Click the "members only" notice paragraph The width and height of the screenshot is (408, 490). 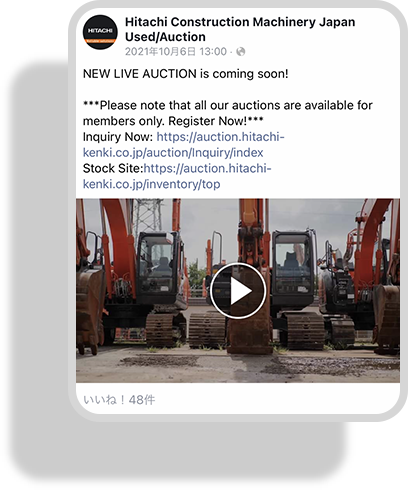[228, 113]
